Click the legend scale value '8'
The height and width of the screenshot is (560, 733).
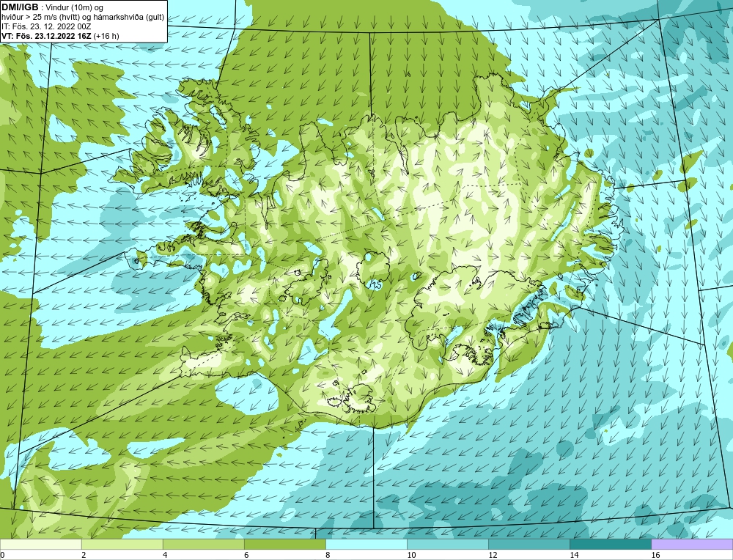(328, 555)
